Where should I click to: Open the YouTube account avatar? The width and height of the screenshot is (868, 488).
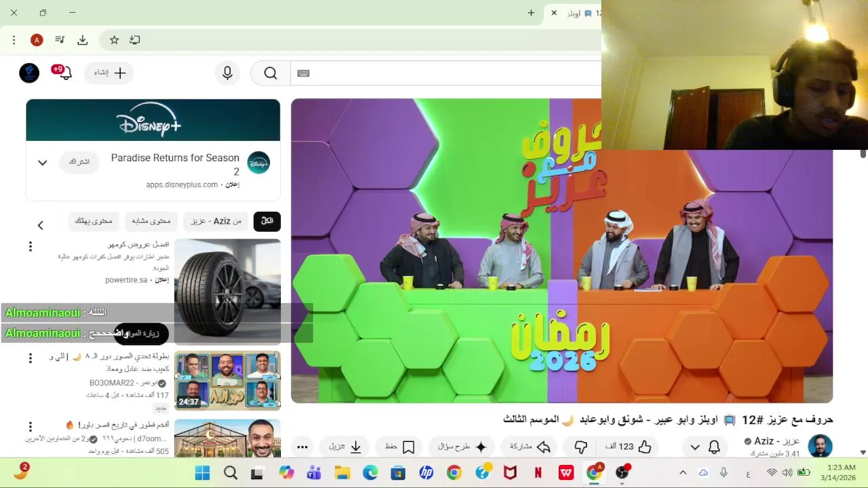[x=29, y=73]
